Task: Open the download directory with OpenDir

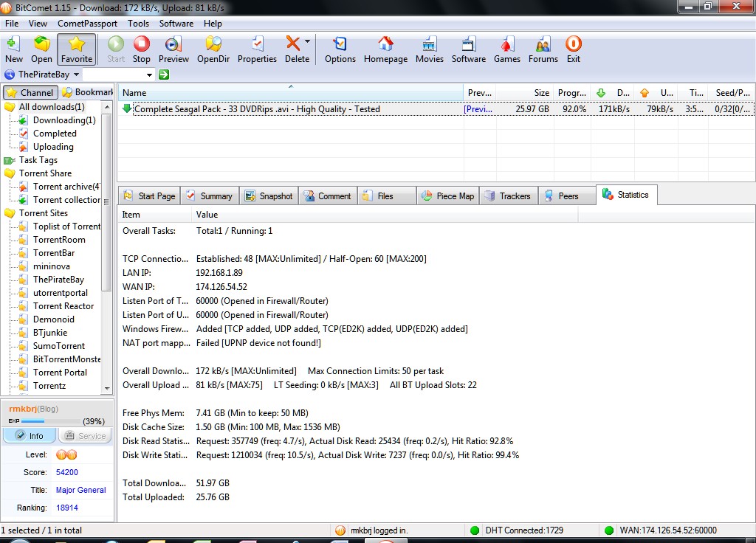Action: 213,49
